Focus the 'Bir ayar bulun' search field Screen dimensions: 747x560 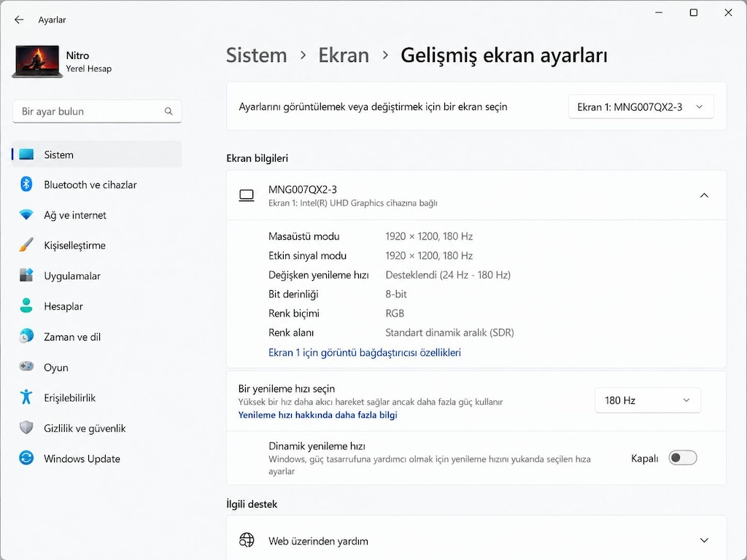click(x=97, y=112)
